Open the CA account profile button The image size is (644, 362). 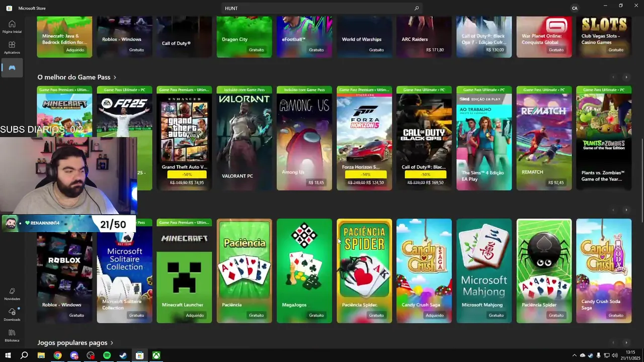click(575, 8)
